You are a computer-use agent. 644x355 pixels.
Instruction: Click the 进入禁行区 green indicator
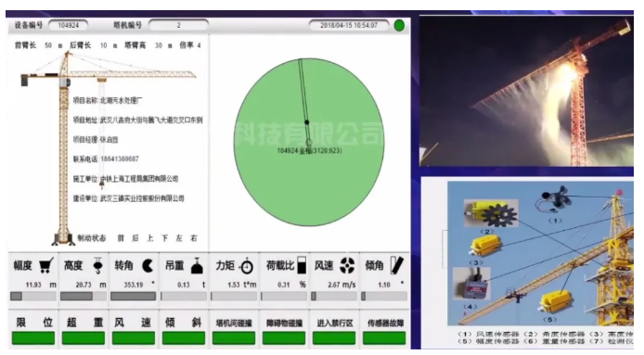coord(334,338)
